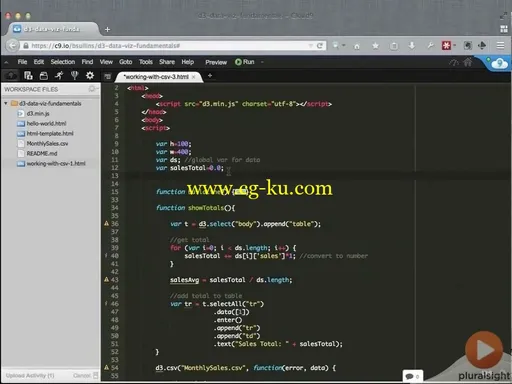Open the small dropdown next to Run
This screenshot has width=512, height=384.
(x=262, y=62)
